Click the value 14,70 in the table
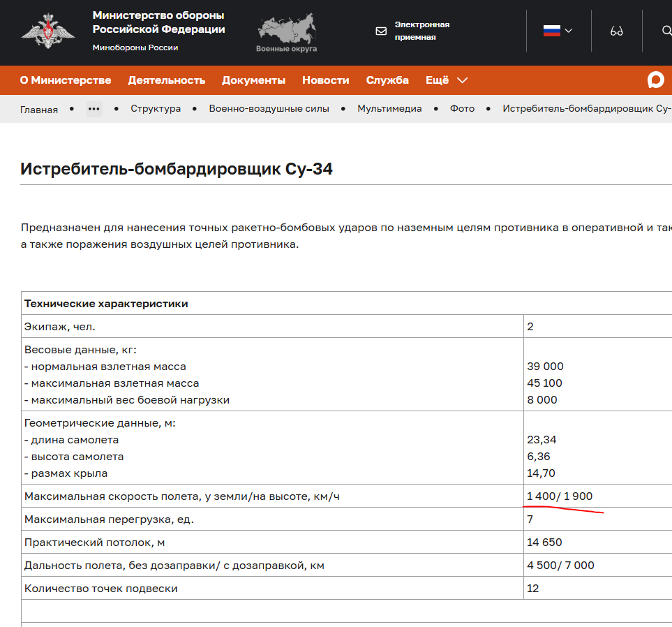The height and width of the screenshot is (627, 672). [541, 473]
